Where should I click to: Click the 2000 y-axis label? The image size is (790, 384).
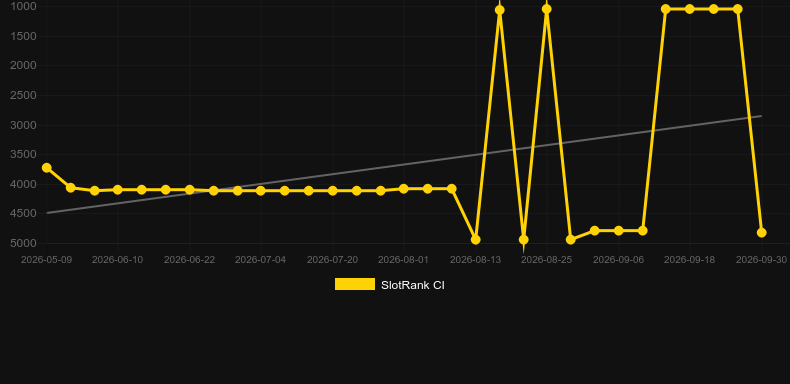[x=23, y=66]
